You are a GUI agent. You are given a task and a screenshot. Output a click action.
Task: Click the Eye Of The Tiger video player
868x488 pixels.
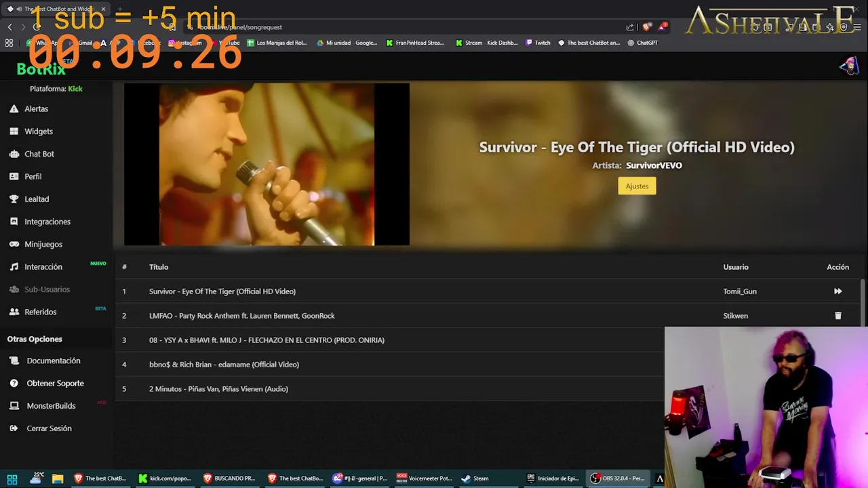point(267,164)
